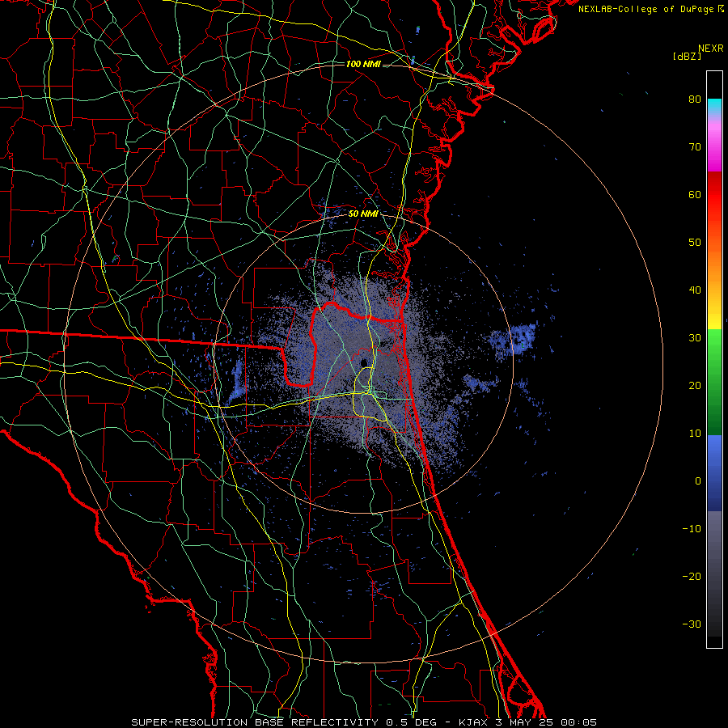Click the cyan top segment of color bar
Screen dimensions: 728x728
click(x=714, y=107)
